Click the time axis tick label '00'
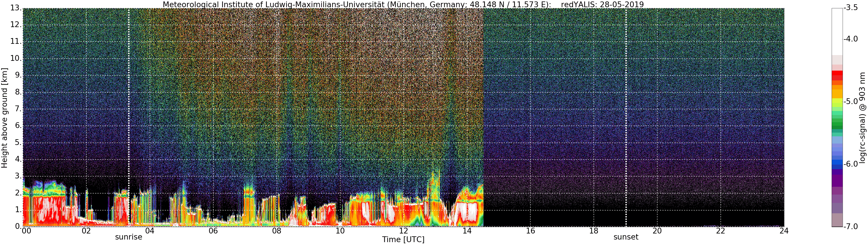Image resolution: width=868 pixels, height=245 pixels. pyautogui.click(x=26, y=231)
